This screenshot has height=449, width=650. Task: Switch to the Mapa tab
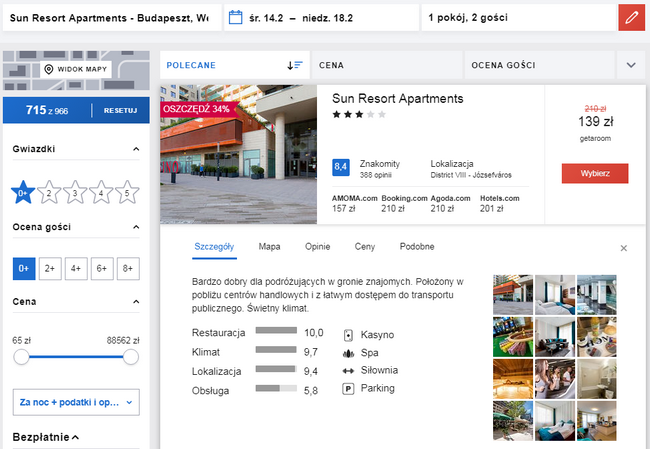pos(269,247)
